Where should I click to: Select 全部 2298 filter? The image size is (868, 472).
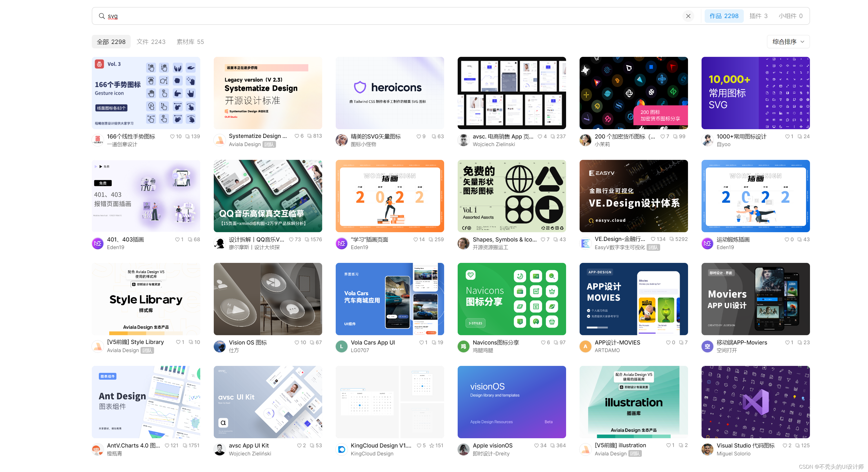coord(111,42)
